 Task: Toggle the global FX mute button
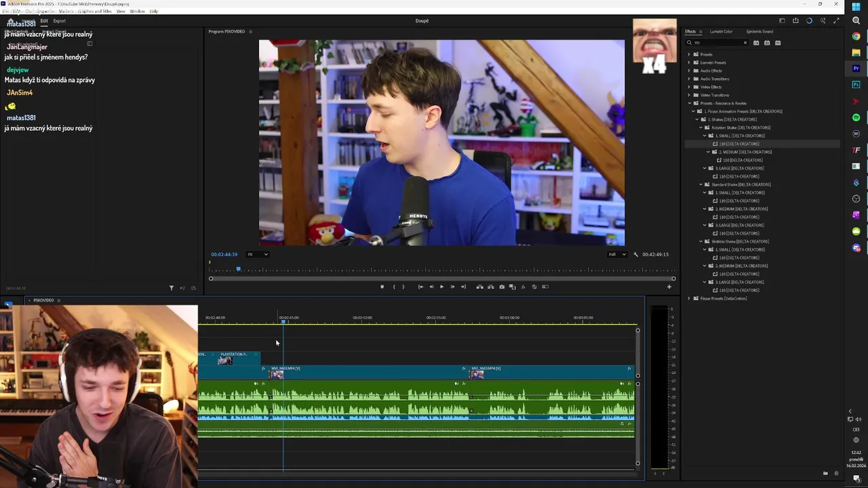[x=523, y=287]
